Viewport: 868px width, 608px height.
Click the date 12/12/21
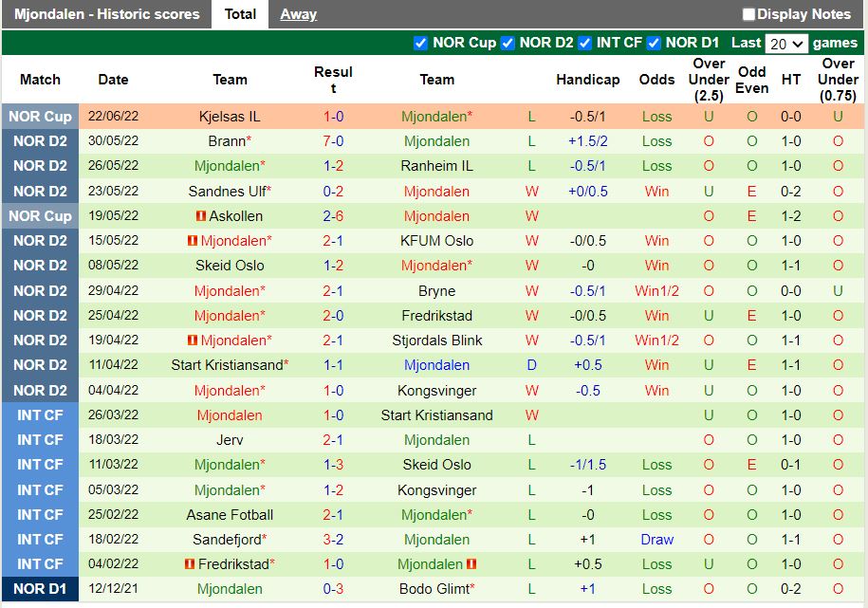point(113,589)
